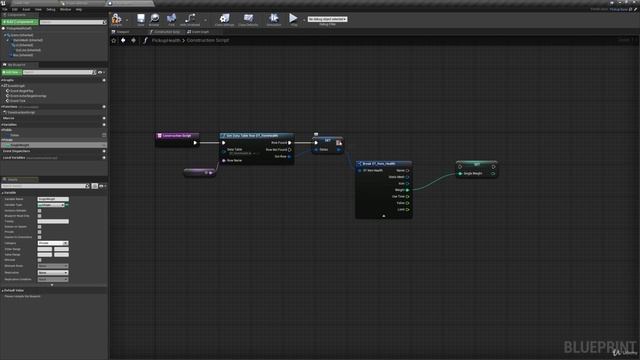
Task: Open the Hide Unrelated options dropdown arrow
Action: 205,20
